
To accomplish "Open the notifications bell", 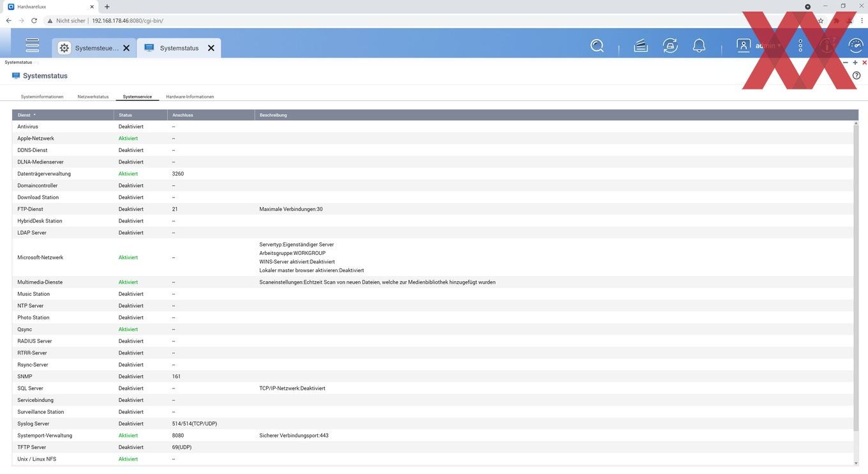I will [700, 46].
